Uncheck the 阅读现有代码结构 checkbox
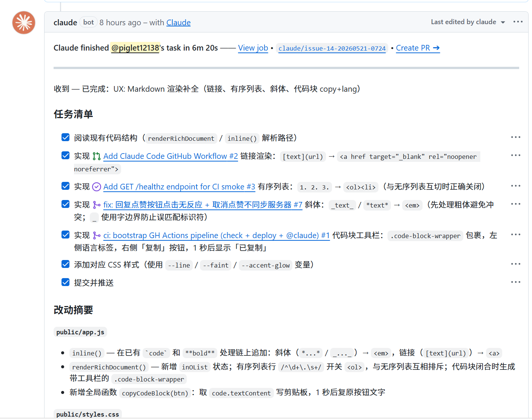 point(65,137)
